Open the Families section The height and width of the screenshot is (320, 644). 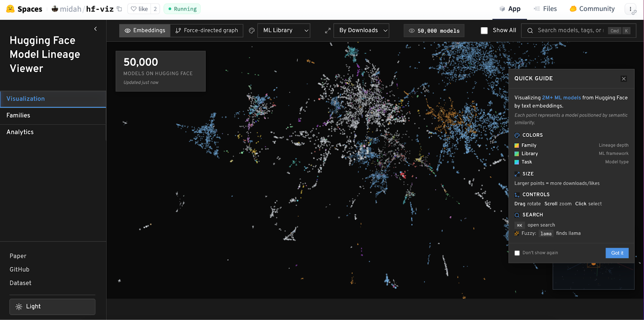[53, 116]
